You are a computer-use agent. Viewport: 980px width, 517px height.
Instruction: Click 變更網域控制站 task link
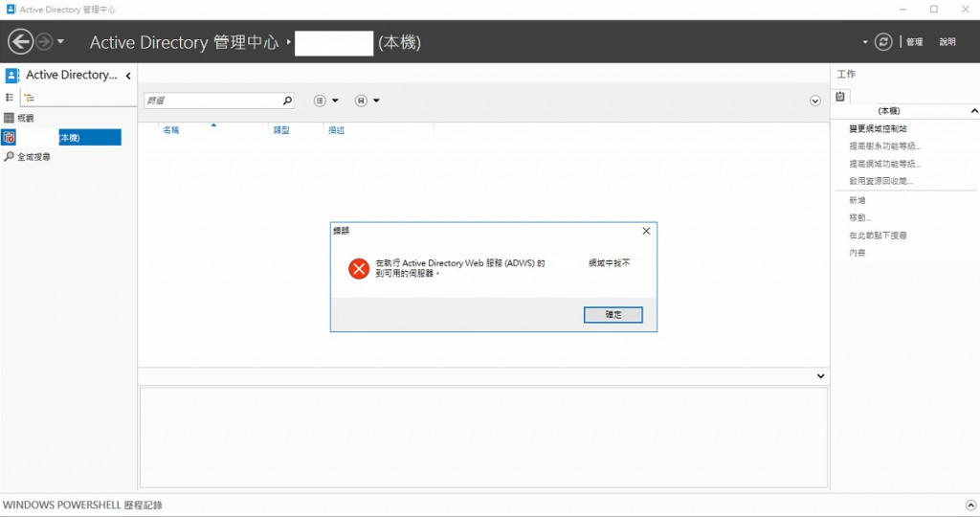click(878, 129)
